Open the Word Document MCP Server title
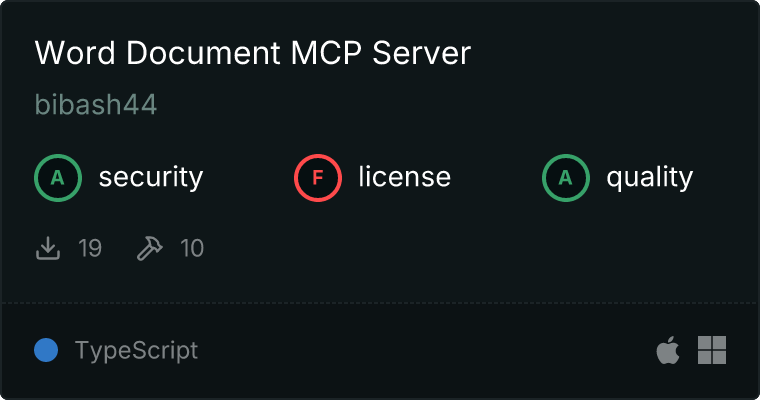This screenshot has width=760, height=400. click(253, 52)
